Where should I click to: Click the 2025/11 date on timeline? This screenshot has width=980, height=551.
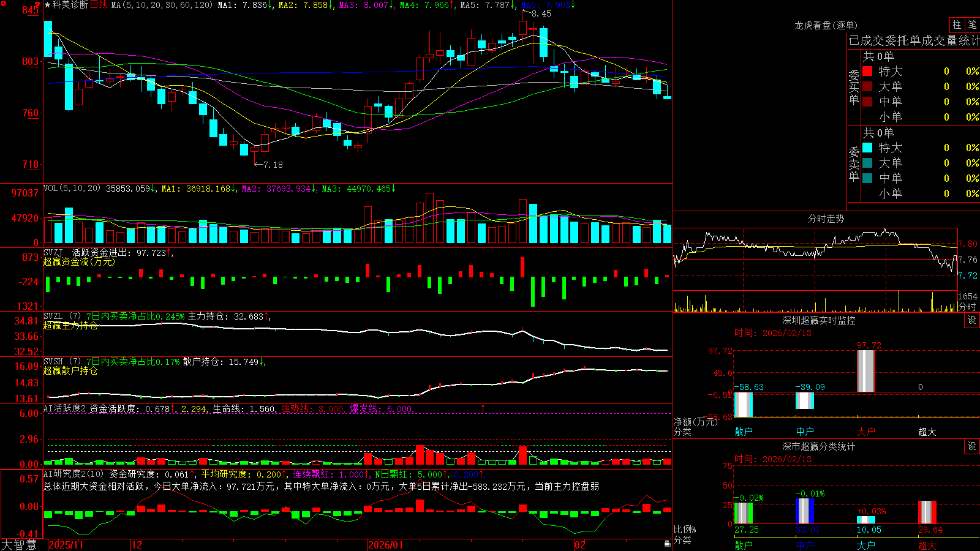(66, 544)
